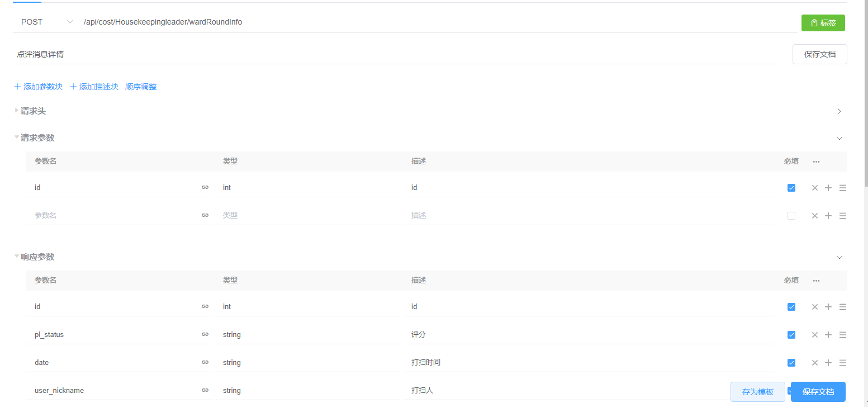
Task: Add row after request id parameter
Action: pyautogui.click(x=828, y=188)
